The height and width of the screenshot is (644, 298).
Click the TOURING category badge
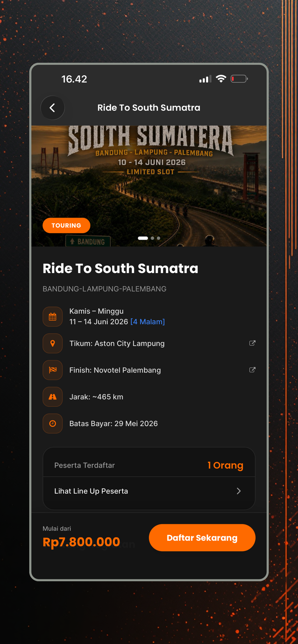pyautogui.click(x=66, y=225)
